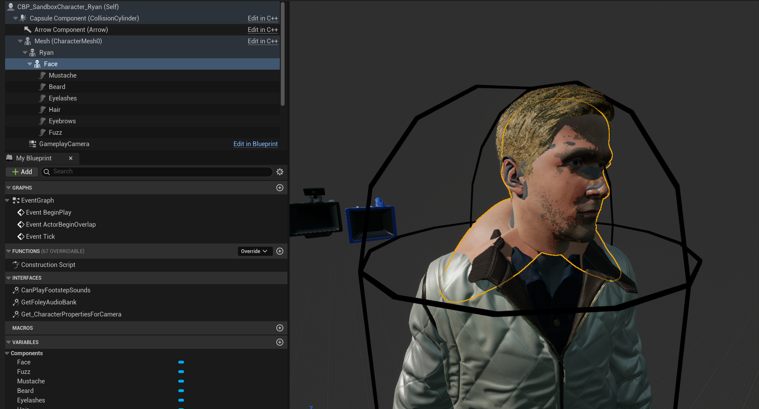Open GetFoleyAudioBank interface function
The image size is (759, 409).
coord(48,302)
